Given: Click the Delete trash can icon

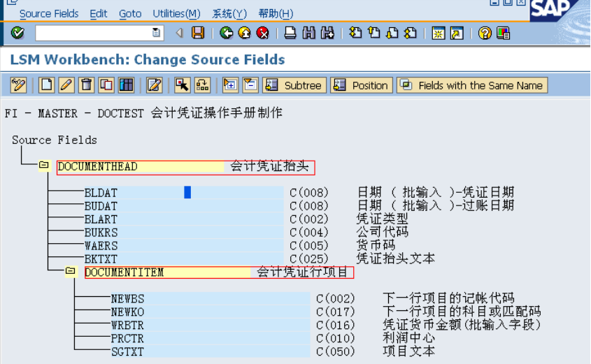Looking at the screenshot, I should pyautogui.click(x=86, y=85).
